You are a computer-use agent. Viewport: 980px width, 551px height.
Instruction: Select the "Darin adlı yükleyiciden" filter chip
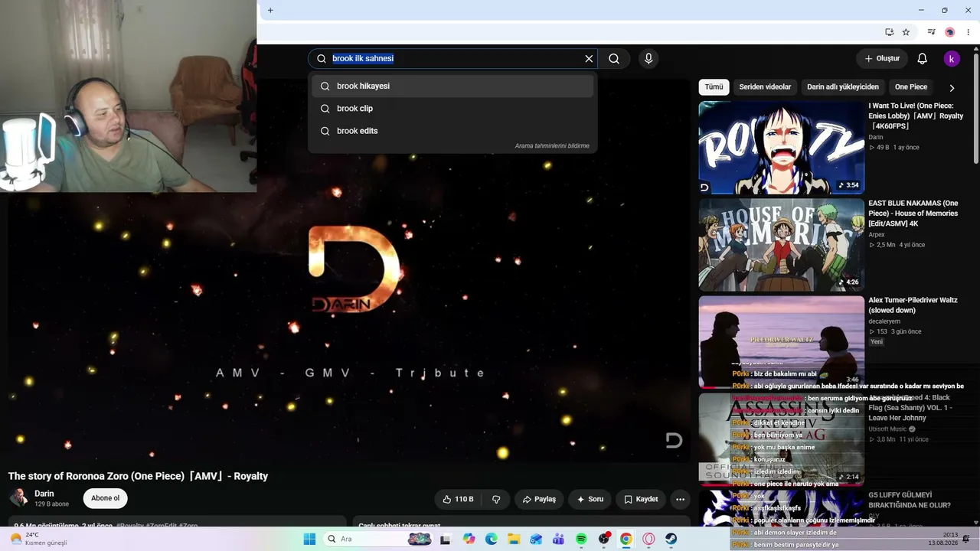(843, 87)
